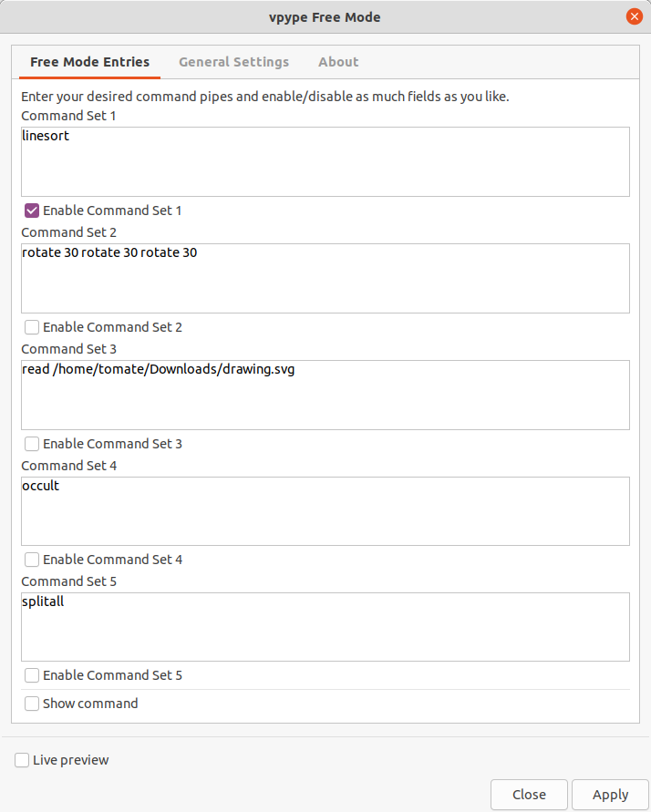Uncheck Enable Command Set 1
651x812 pixels.
pos(32,211)
